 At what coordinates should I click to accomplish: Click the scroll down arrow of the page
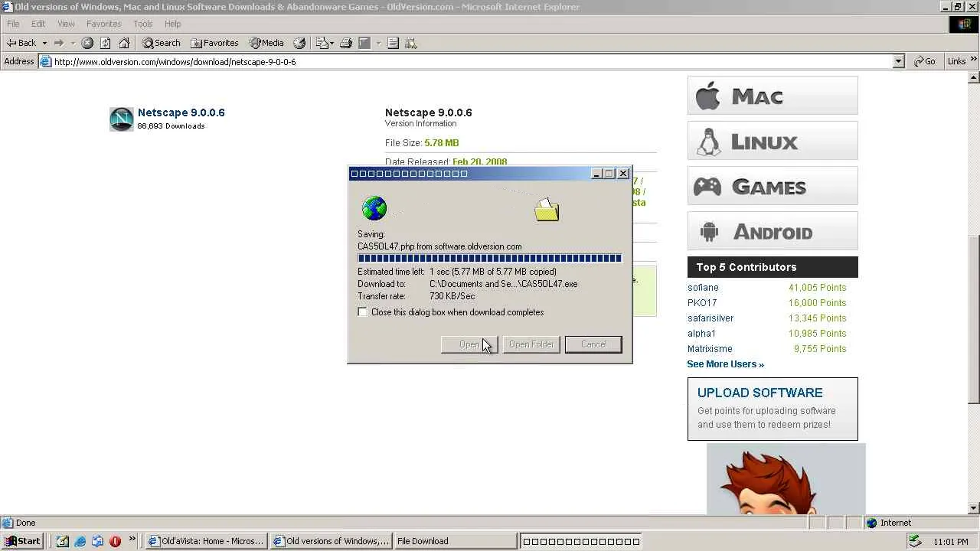(974, 508)
